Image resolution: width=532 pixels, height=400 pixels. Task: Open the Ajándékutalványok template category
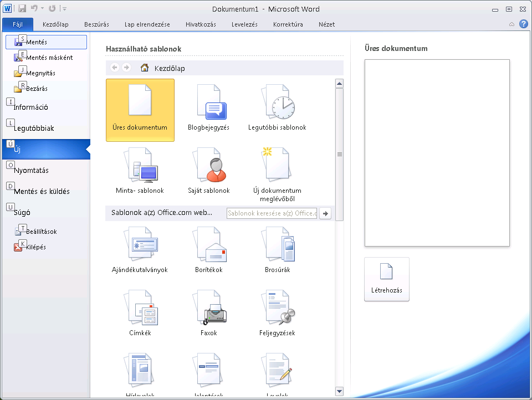(x=140, y=253)
